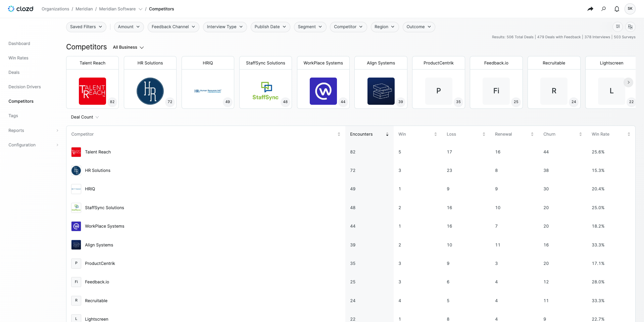Sort by Win Rate column arrows

pos(629,134)
